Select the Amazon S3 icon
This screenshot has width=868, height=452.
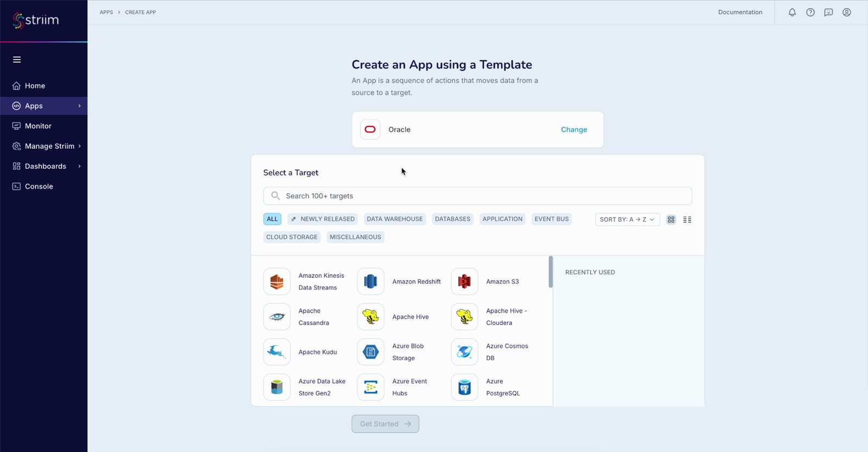464,282
